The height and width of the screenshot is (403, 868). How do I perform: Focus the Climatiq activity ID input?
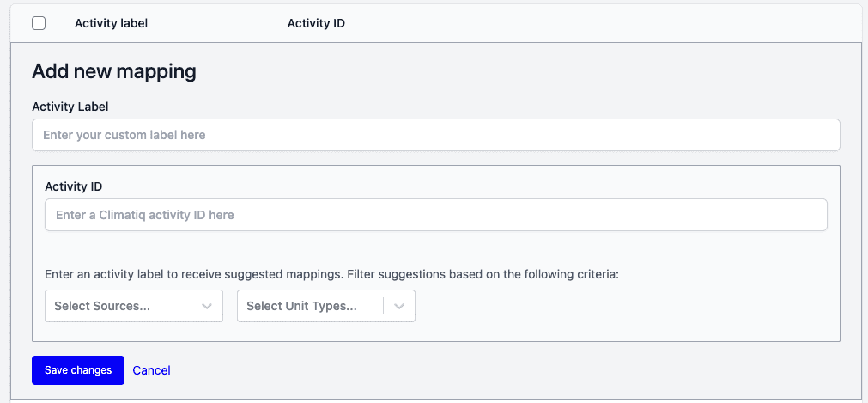435,215
